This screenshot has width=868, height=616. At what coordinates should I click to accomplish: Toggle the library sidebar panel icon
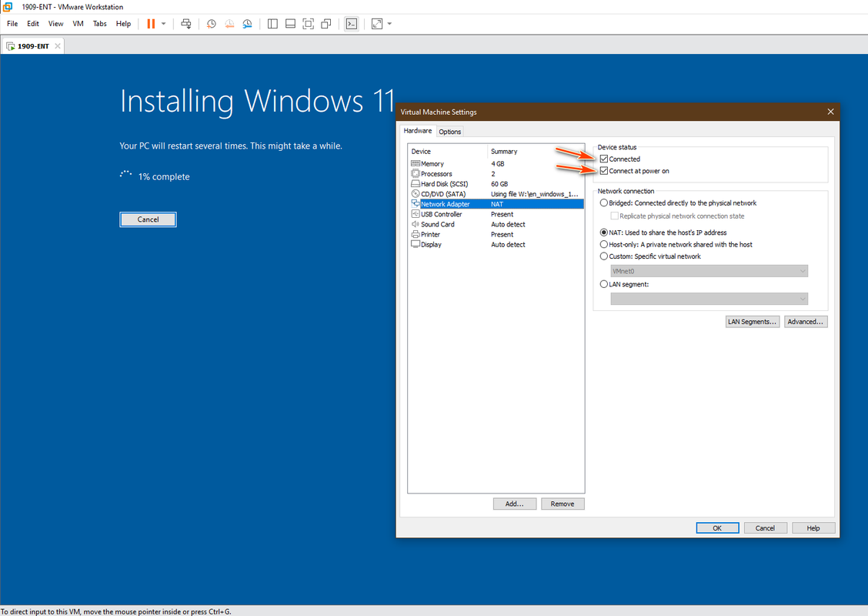click(272, 24)
